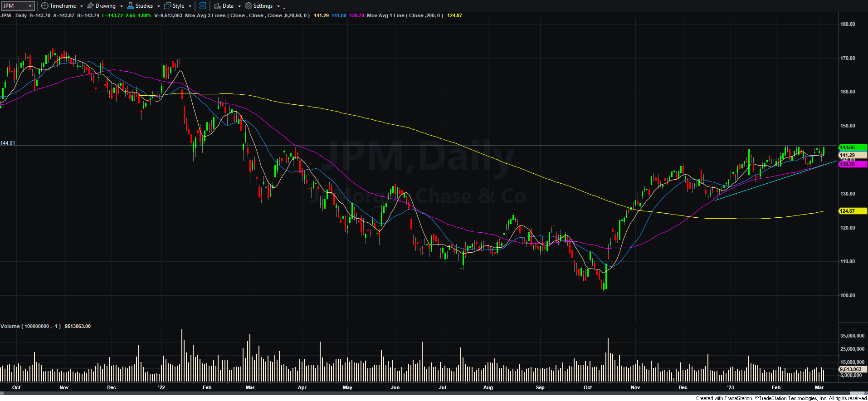Image resolution: width=868 pixels, height=401 pixels.
Task: Click the yellow "124.87" status line value
Action: point(454,15)
